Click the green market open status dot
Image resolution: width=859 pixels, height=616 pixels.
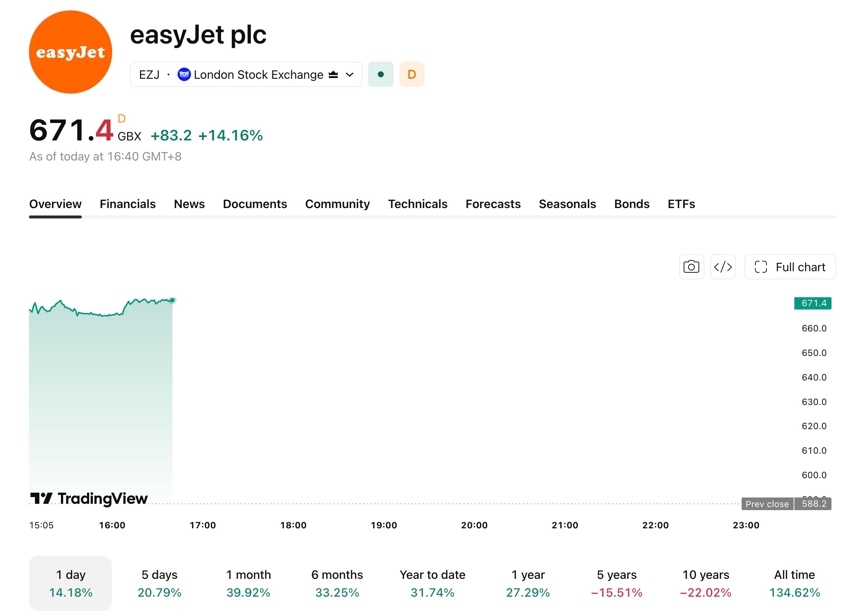[x=380, y=74]
